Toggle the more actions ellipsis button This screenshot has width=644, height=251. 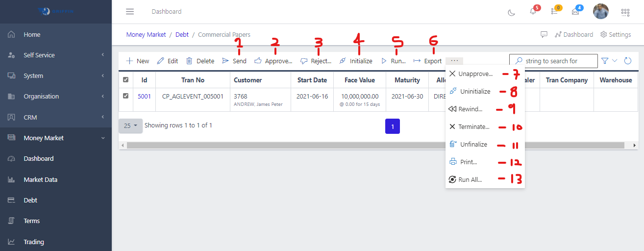[454, 61]
